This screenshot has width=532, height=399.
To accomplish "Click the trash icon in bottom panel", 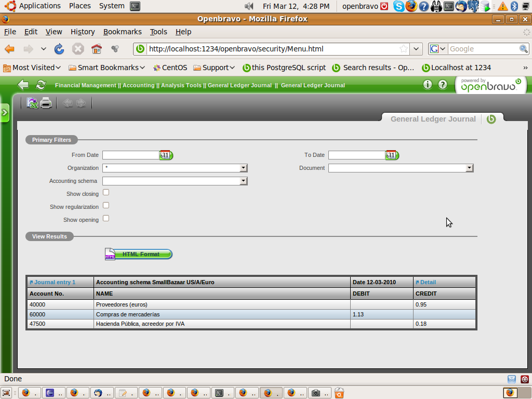I will pos(339,393).
